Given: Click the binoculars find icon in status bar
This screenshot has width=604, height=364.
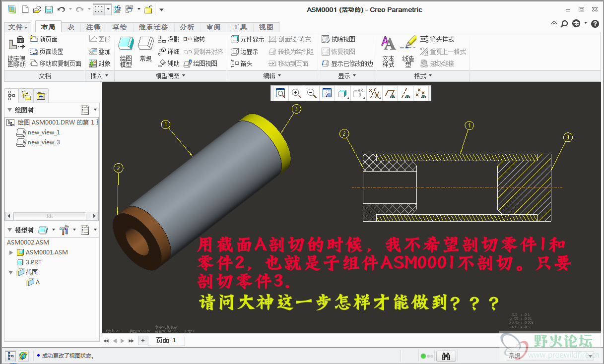Looking at the screenshot, I should point(445,356).
